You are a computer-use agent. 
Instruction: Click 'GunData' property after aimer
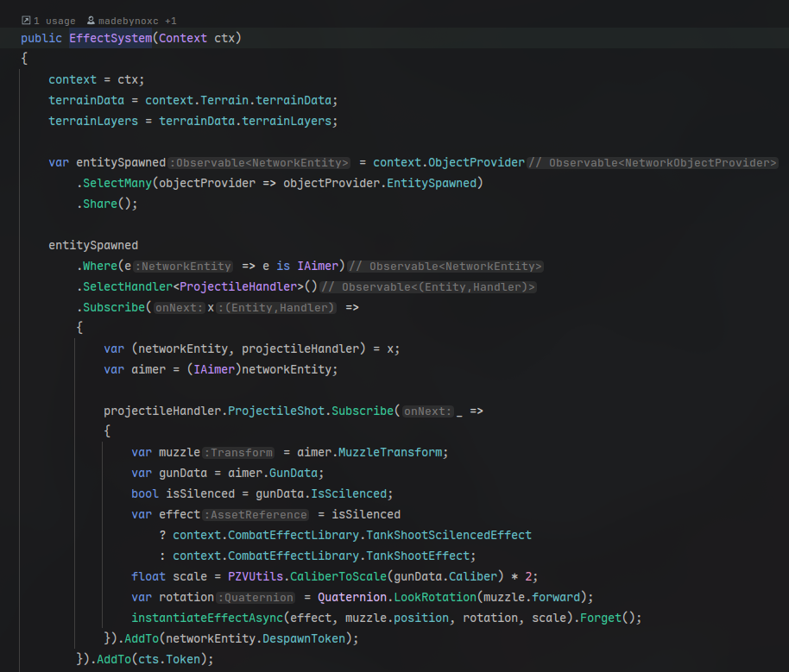pos(294,474)
